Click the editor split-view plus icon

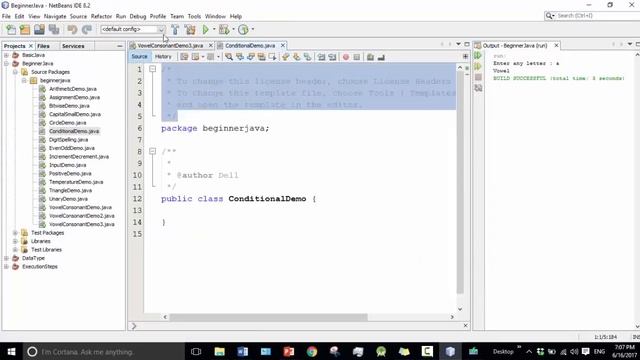click(465, 57)
